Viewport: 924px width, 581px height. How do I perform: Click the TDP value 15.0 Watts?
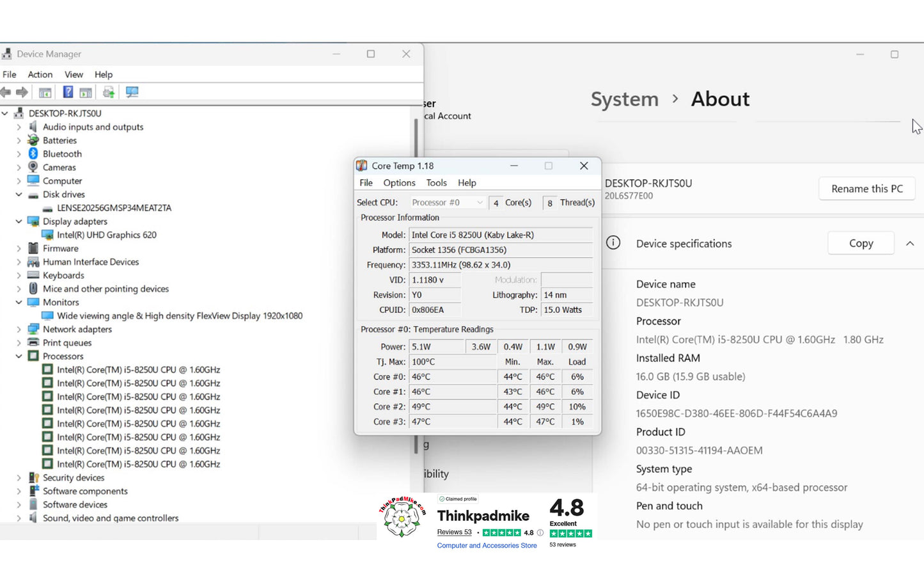(567, 310)
